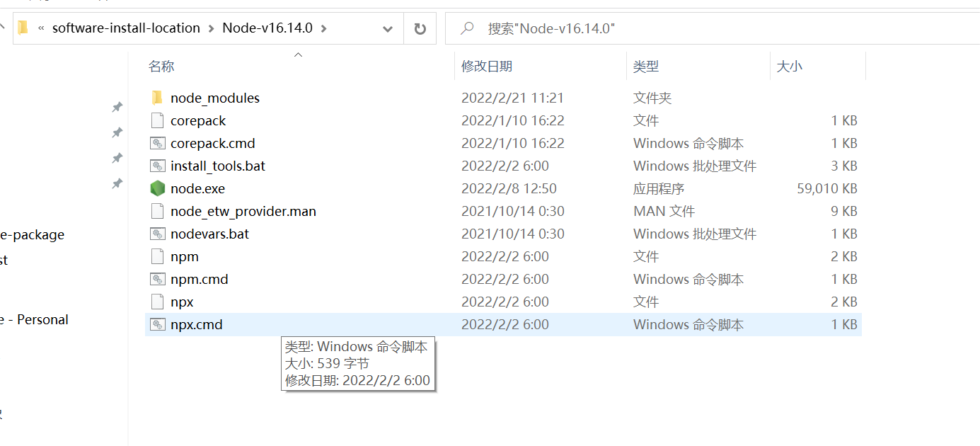Sort files by the 修改日期 column
Image resolution: width=980 pixels, height=446 pixels.
click(485, 66)
